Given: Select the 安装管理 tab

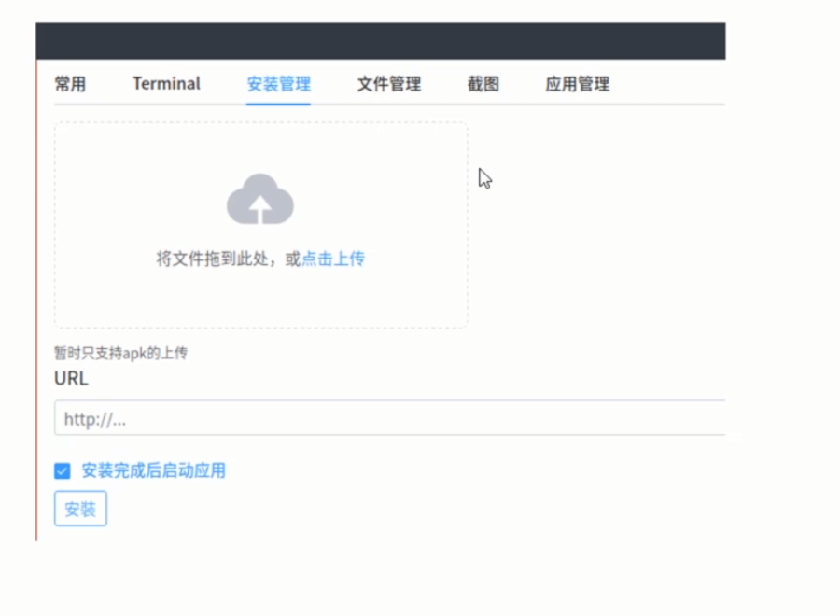Looking at the screenshot, I should point(278,84).
